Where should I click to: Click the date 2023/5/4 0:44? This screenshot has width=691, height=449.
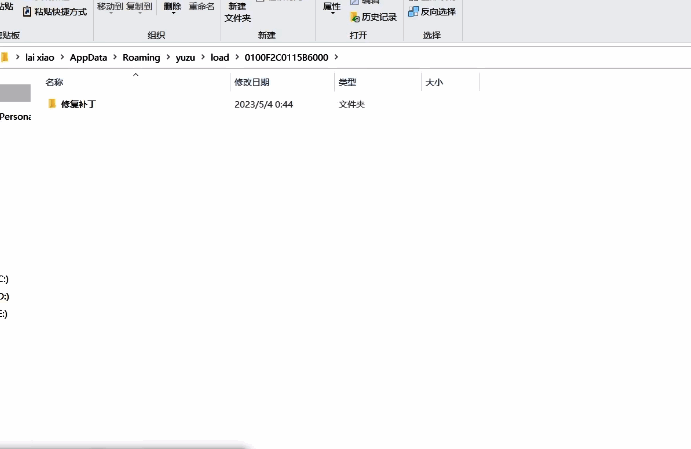tap(264, 104)
